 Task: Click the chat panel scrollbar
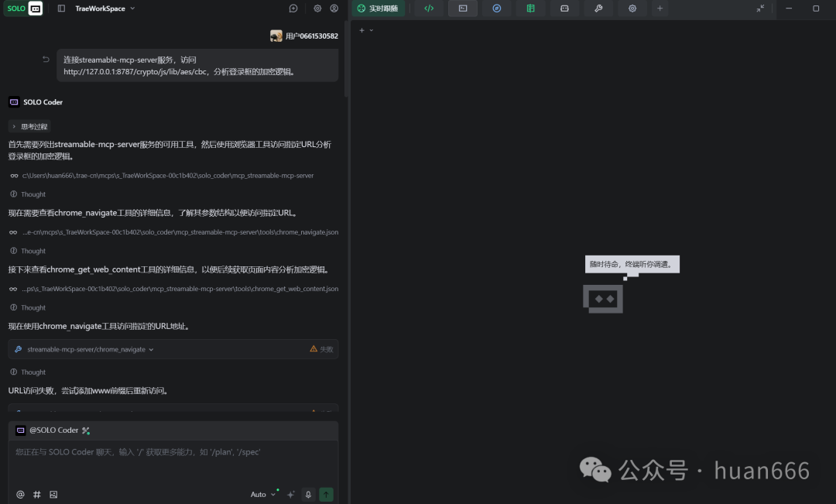(347, 59)
